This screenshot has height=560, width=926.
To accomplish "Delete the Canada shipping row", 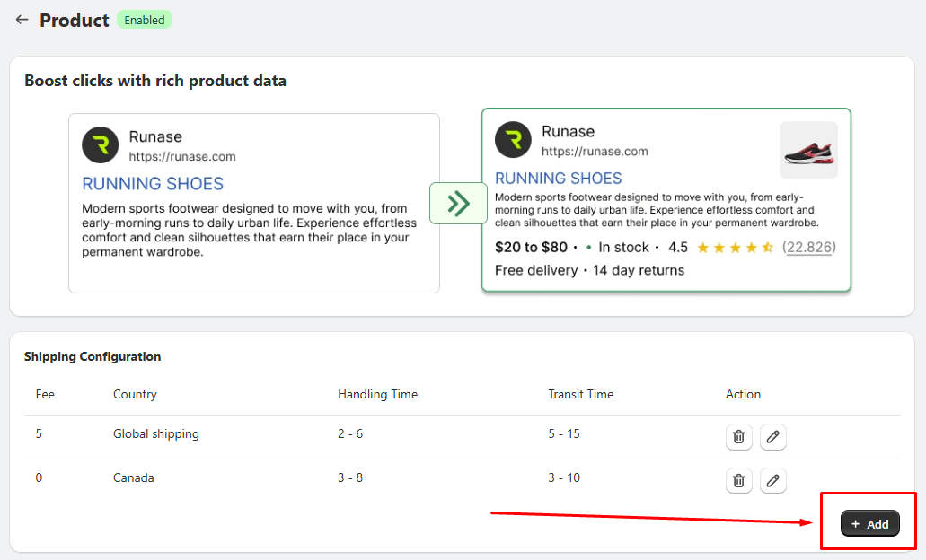I will 738,480.
